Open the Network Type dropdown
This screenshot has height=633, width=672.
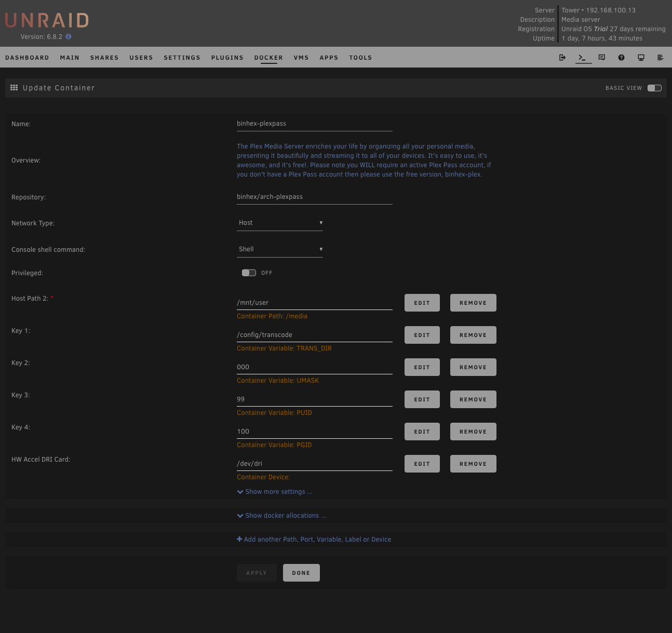click(x=279, y=223)
